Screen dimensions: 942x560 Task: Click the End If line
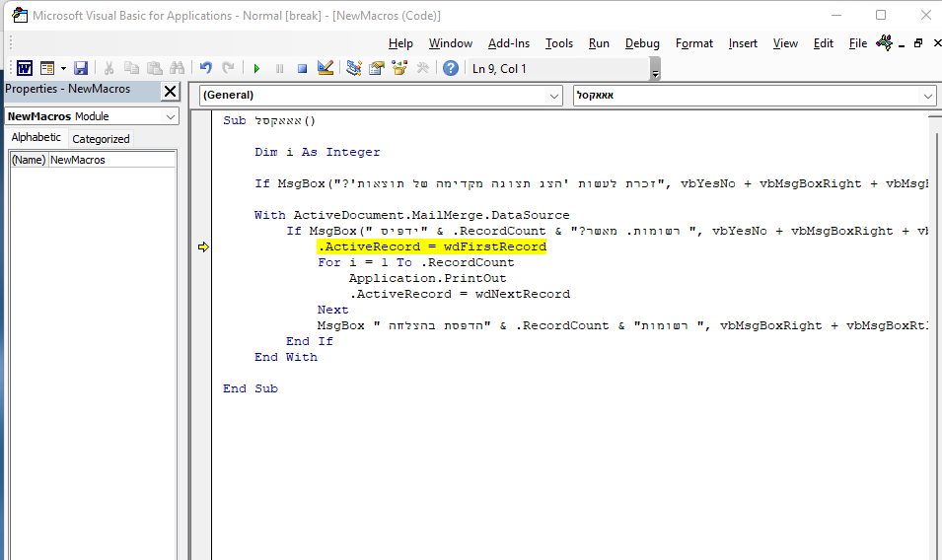(310, 341)
